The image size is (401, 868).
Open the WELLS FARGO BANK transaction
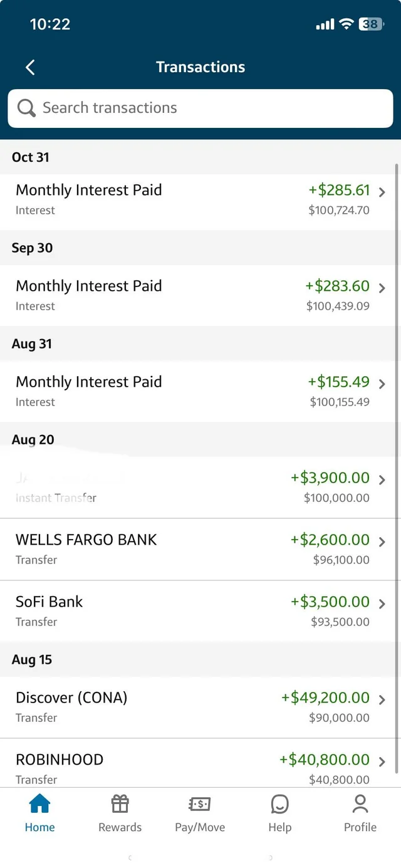coord(188,549)
